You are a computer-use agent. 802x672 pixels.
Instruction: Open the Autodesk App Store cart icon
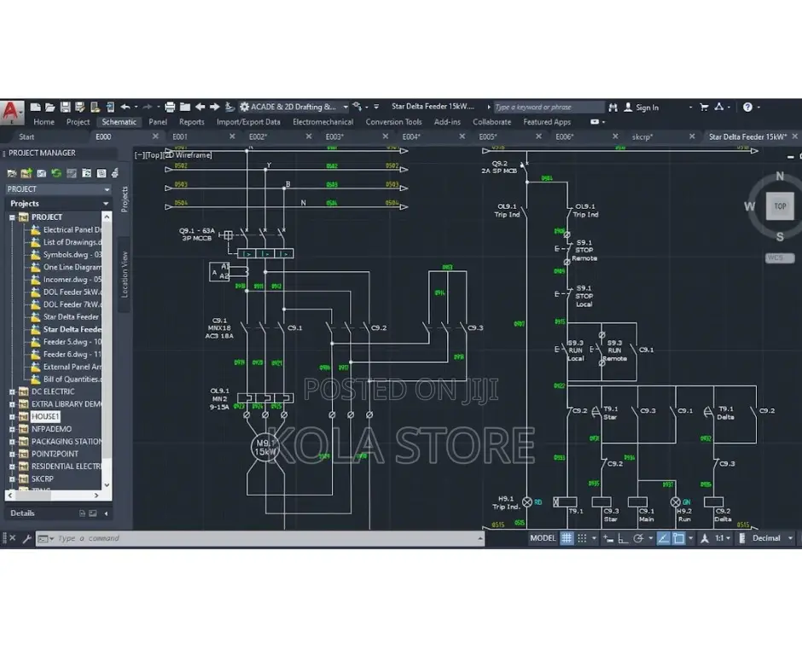[x=704, y=107]
